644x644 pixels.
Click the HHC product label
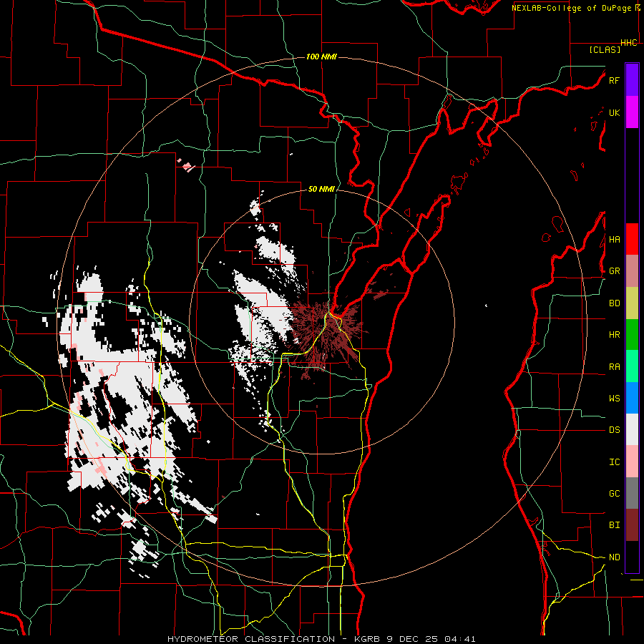(x=629, y=43)
